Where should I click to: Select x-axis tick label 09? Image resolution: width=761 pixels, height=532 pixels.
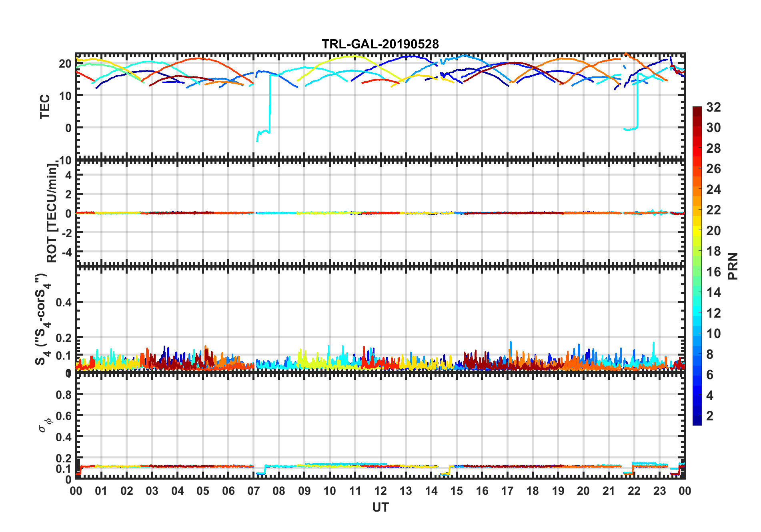(x=304, y=491)
